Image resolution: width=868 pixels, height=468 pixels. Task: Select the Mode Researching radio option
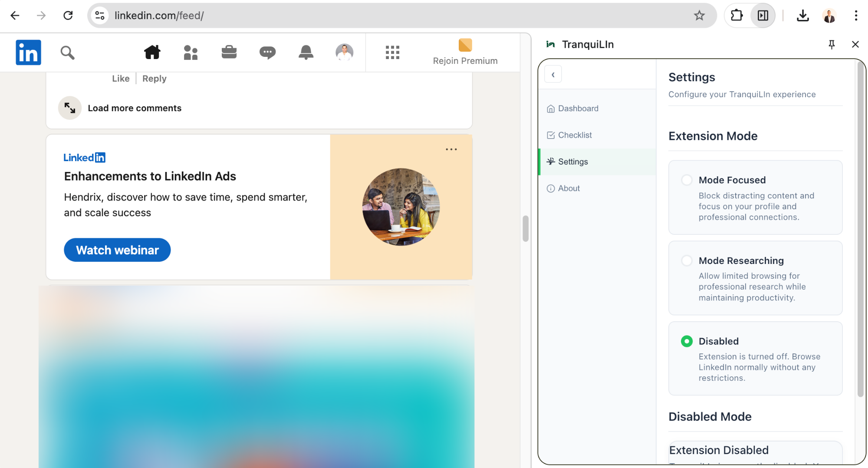point(687,260)
